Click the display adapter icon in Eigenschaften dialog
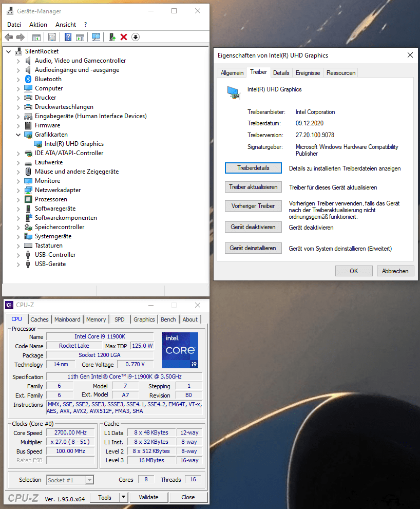420x509 pixels. tap(234, 92)
